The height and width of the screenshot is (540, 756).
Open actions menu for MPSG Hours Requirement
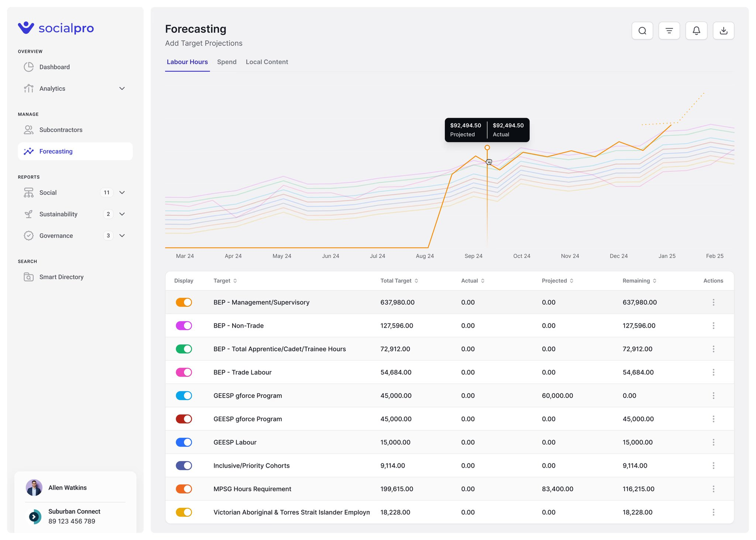tap(713, 489)
